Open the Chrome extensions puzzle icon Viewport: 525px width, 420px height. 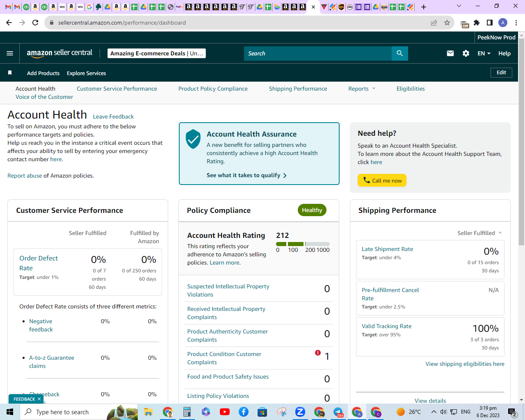pyautogui.click(x=477, y=23)
